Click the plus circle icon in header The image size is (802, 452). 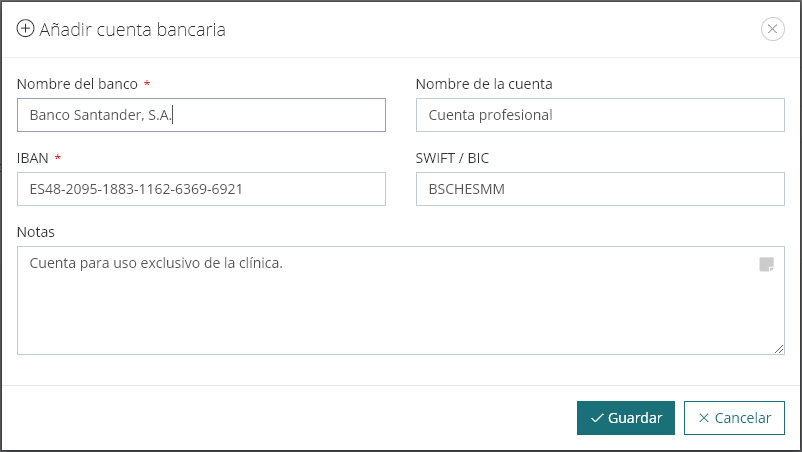point(26,29)
